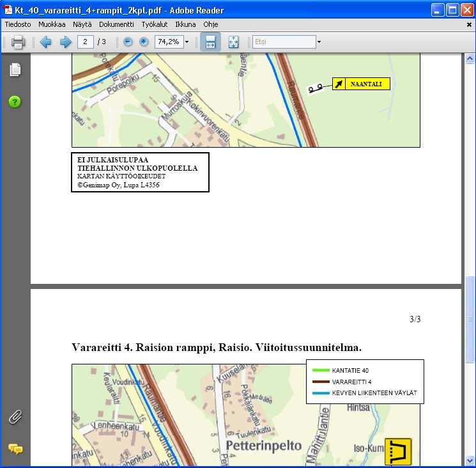476x468 pixels.
Task: Click the green KANTATIE 40 legend swatch
Action: [x=321, y=370]
